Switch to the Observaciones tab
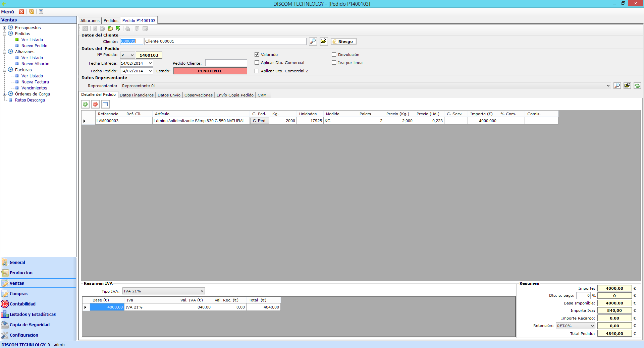 (198, 95)
